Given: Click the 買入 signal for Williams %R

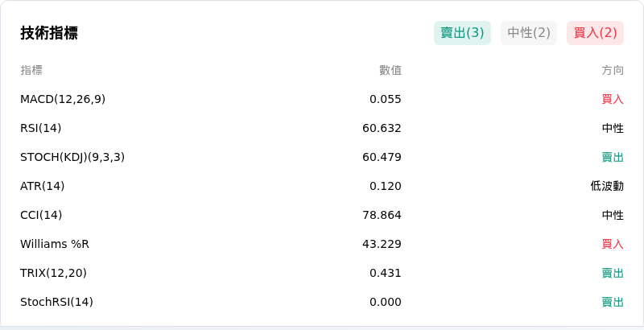Looking at the screenshot, I should (613, 244).
